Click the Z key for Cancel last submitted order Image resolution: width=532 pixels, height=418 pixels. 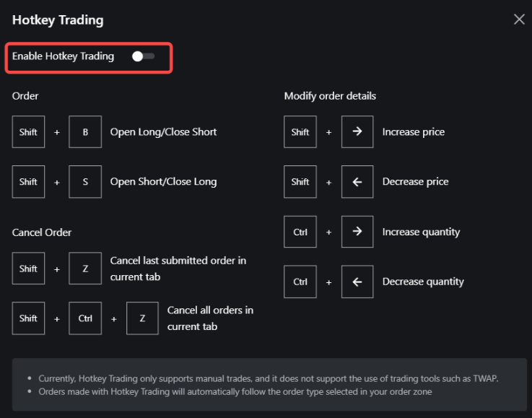point(85,269)
